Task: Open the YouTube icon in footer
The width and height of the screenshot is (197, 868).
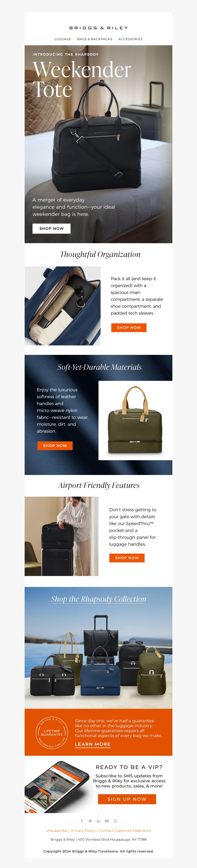Action: pos(107,821)
